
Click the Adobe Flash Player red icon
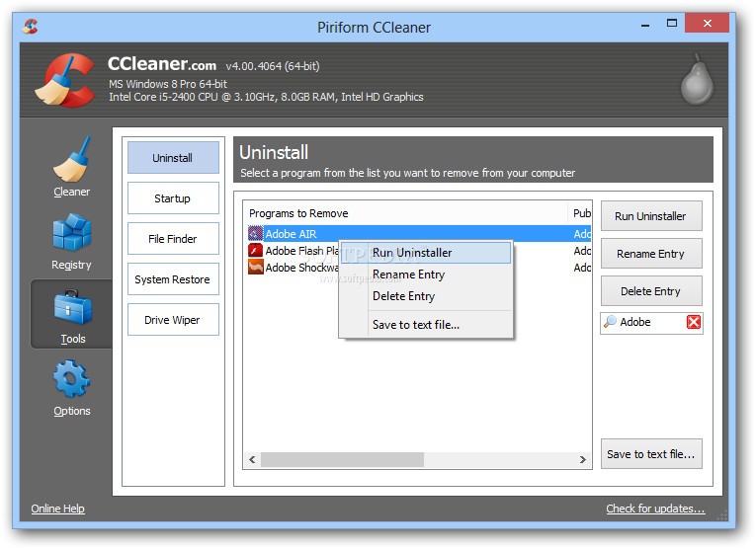pyautogui.click(x=255, y=251)
